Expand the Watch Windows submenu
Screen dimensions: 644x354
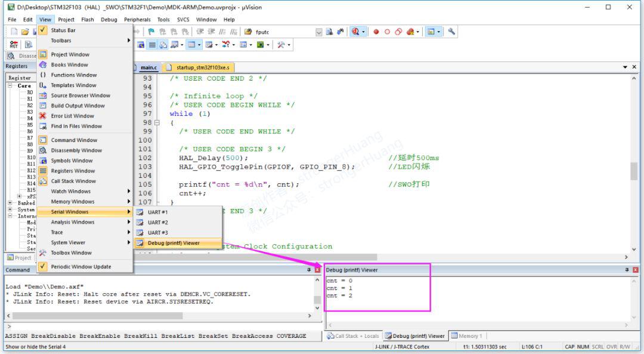pos(85,191)
